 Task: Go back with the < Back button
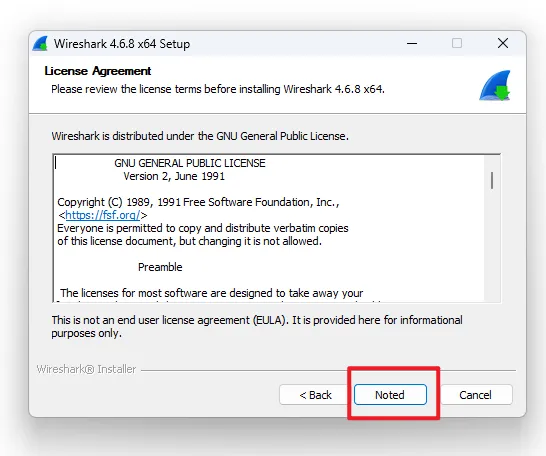pos(315,395)
